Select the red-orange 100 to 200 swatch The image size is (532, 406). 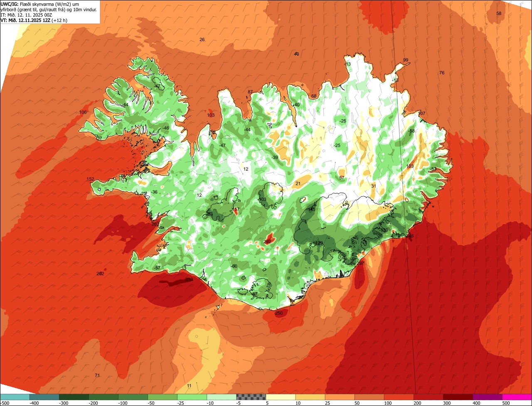point(399,397)
